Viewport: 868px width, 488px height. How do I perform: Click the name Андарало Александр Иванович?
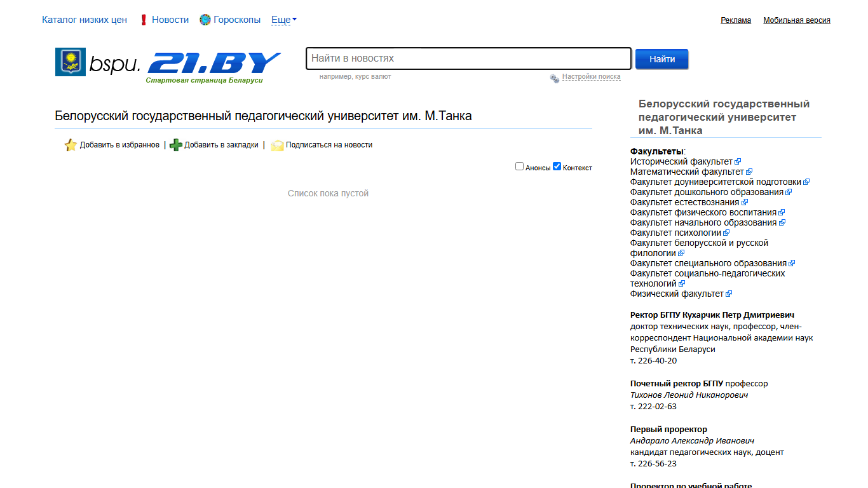click(692, 441)
